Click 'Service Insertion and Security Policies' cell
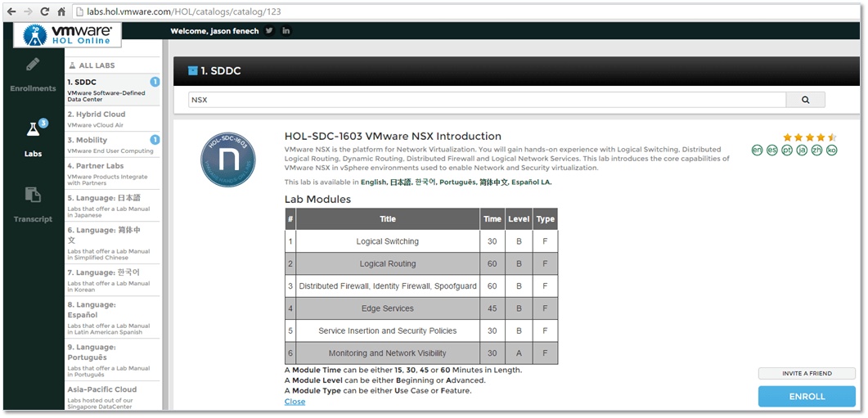The image size is (868, 418). click(x=388, y=330)
